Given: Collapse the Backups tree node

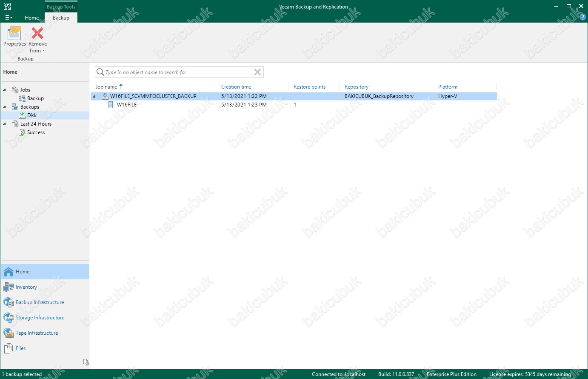Looking at the screenshot, I should point(5,107).
